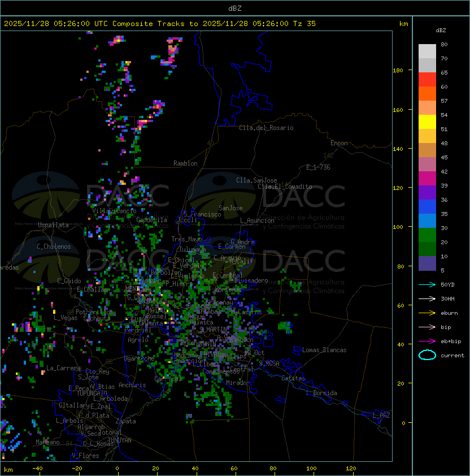This screenshot has width=470, height=476.
Task: Click the 'Composite Tracks' header timestamp line
Action: [160, 24]
